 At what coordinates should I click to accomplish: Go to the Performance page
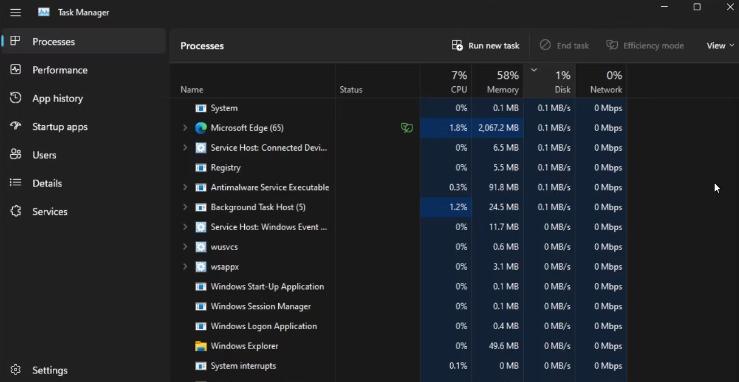coord(83,70)
